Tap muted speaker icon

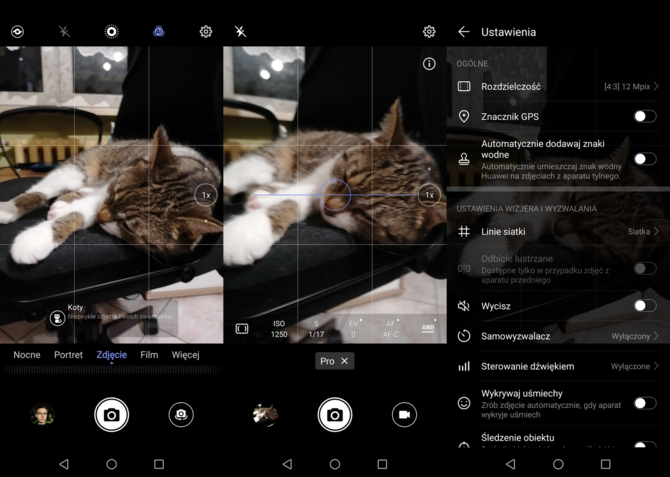tap(464, 306)
